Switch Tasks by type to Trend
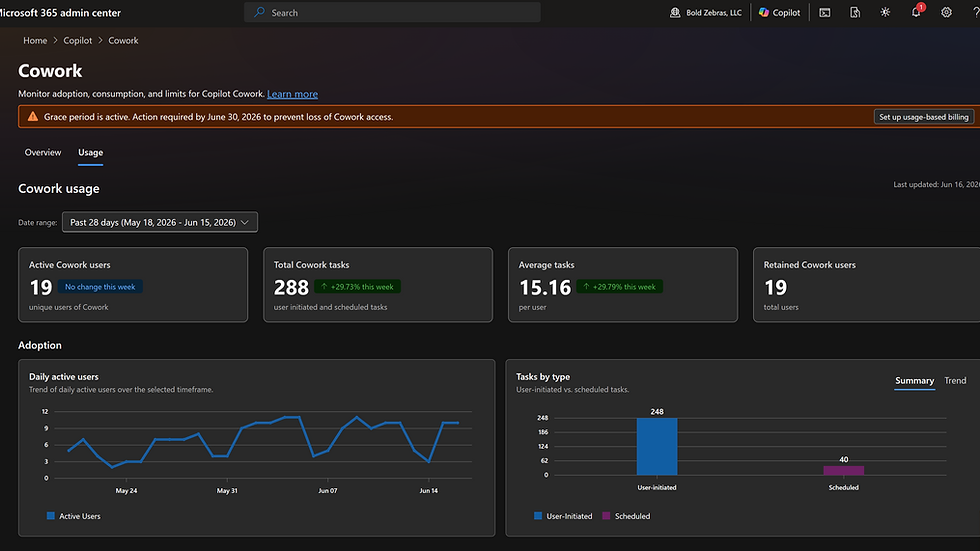Image resolution: width=980 pixels, height=551 pixels. 955,380
